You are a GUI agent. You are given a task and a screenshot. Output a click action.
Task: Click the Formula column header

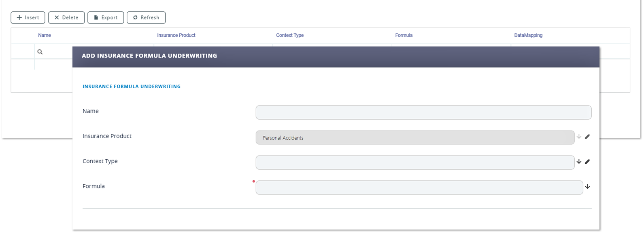[x=404, y=36]
